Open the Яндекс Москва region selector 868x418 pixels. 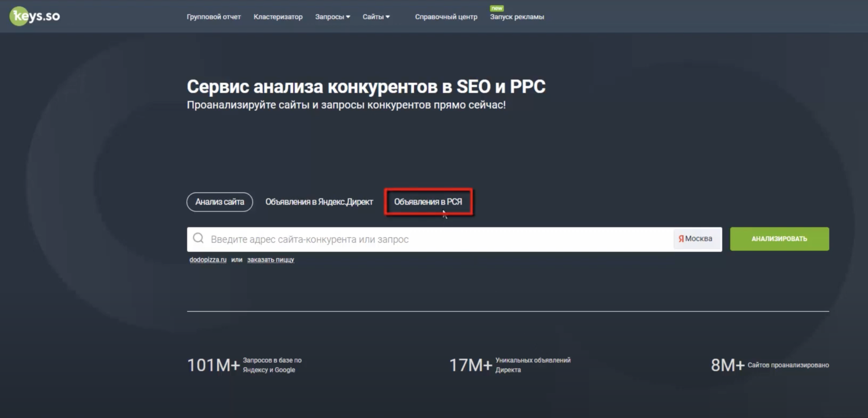696,239
